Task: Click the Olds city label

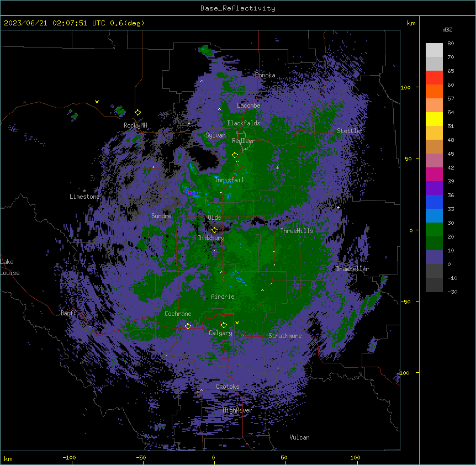Action: [214, 218]
